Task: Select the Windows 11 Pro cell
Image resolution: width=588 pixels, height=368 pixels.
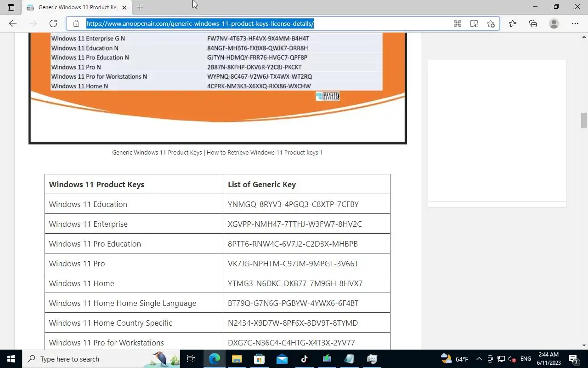Action: tap(134, 264)
